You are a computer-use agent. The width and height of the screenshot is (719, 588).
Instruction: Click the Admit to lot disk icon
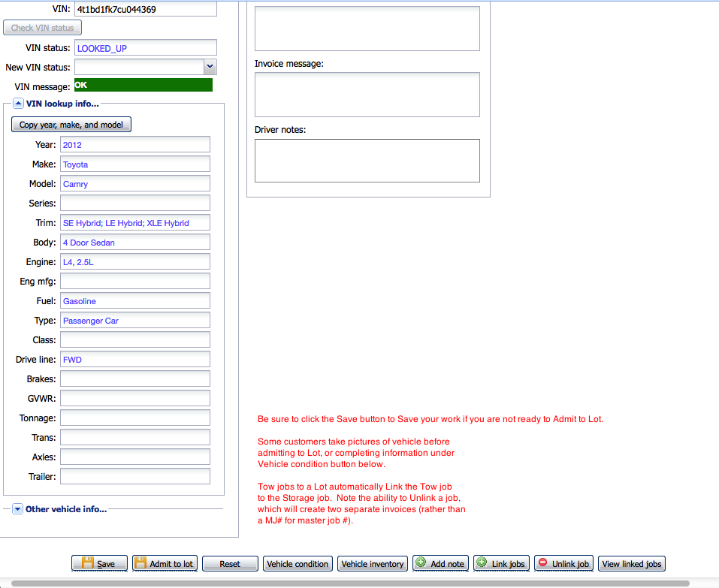tap(141, 563)
